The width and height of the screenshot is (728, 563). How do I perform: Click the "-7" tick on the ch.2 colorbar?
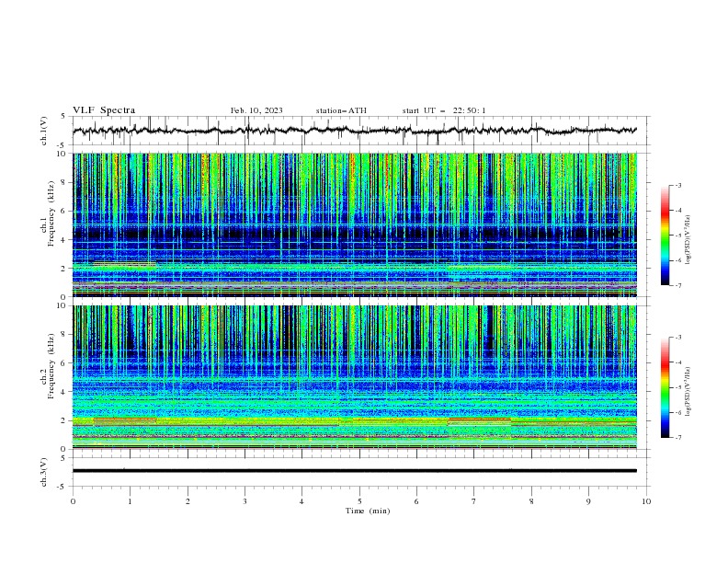(x=678, y=438)
